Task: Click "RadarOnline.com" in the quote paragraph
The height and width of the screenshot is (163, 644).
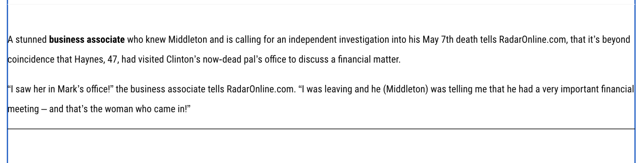Action: pyautogui.click(x=261, y=89)
